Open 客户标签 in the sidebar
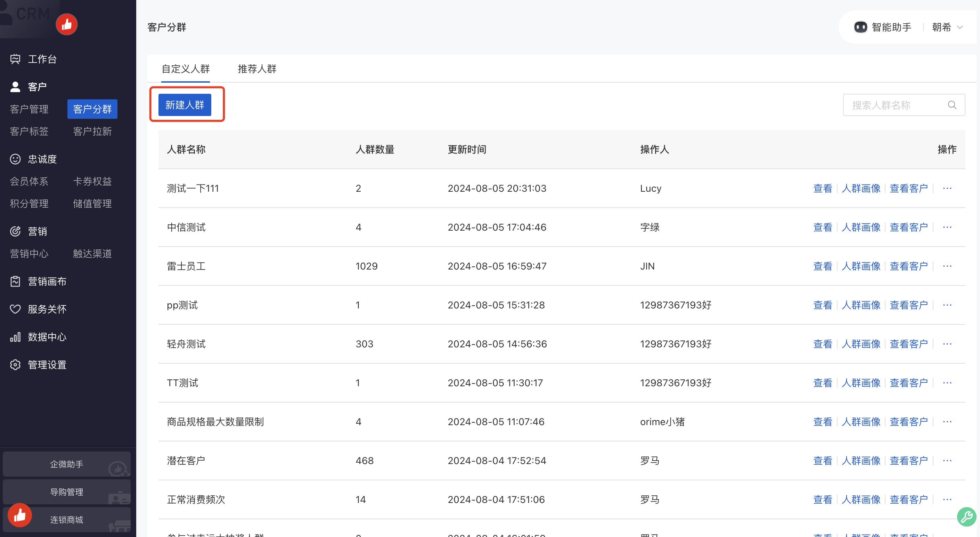980x537 pixels. coord(29,131)
